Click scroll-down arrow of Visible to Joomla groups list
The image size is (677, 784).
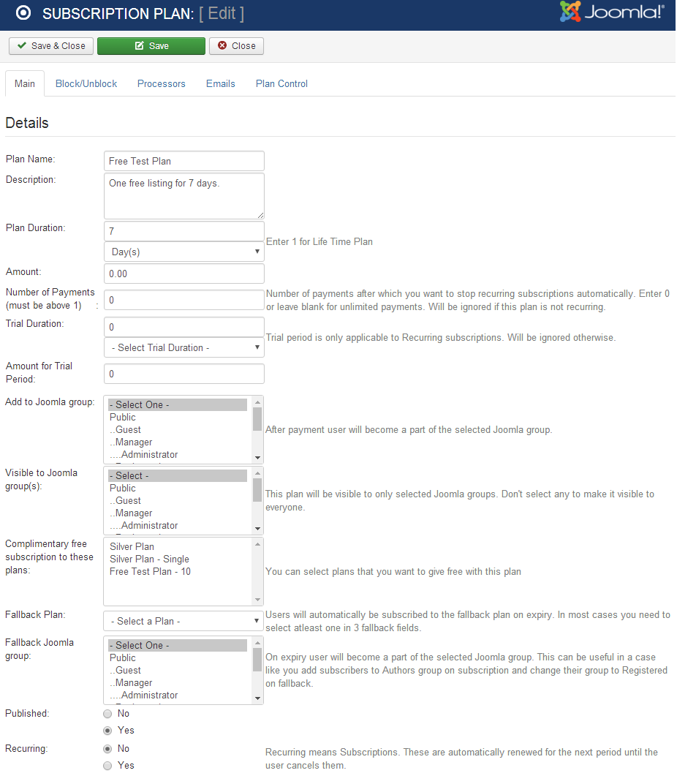(257, 528)
